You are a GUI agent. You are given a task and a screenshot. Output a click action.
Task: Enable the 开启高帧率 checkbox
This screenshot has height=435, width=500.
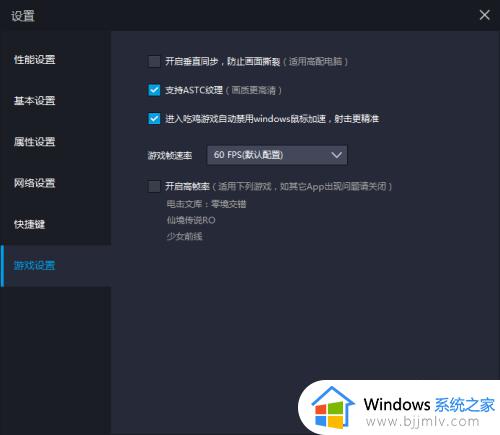(154, 186)
